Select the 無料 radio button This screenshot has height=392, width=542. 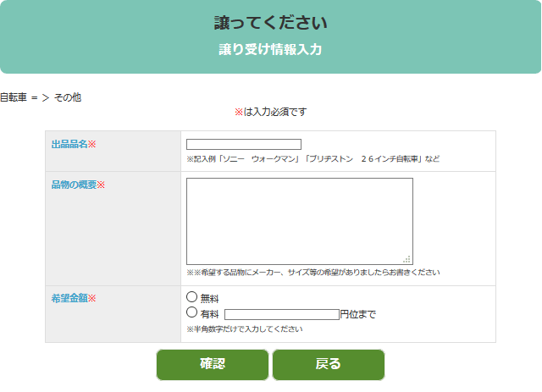tap(191, 297)
